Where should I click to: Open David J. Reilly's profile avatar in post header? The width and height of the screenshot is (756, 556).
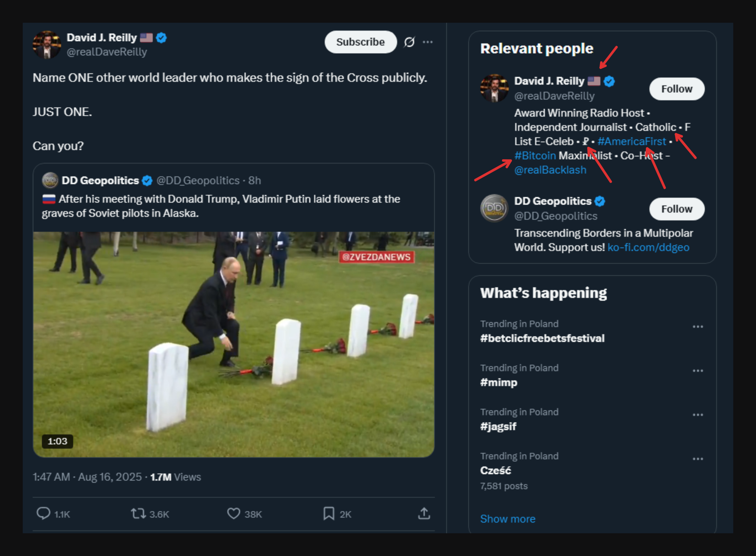pos(47,45)
